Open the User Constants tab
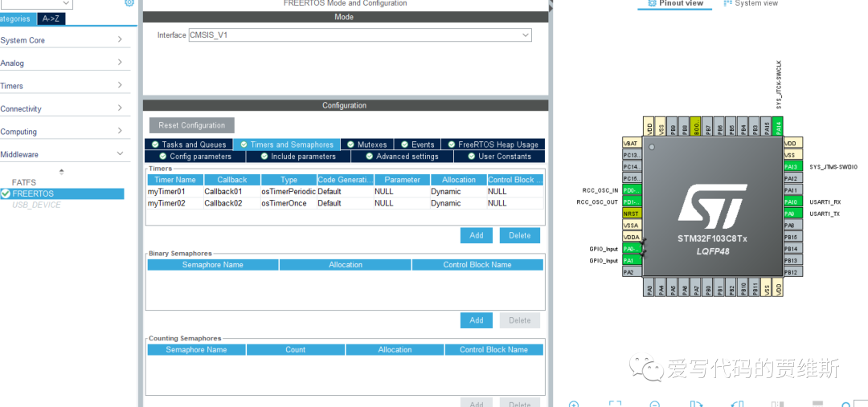This screenshot has height=407, width=868. (499, 157)
